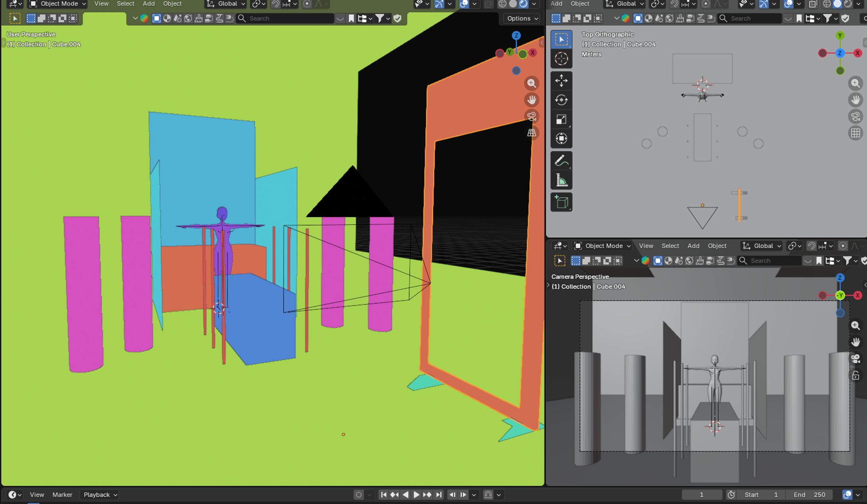Viewport: 867px width, 504px height.
Task: Jump to the last frame of the animation
Action: tap(439, 494)
